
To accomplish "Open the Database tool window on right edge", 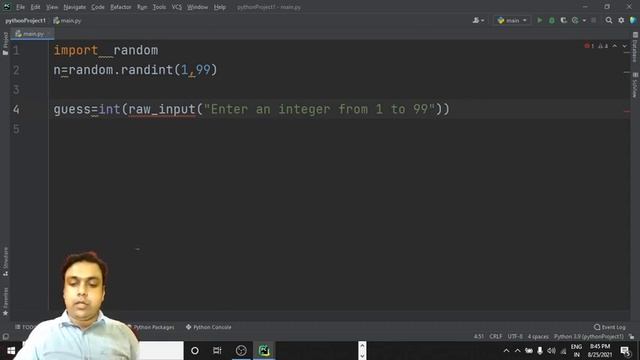I will click(x=635, y=47).
